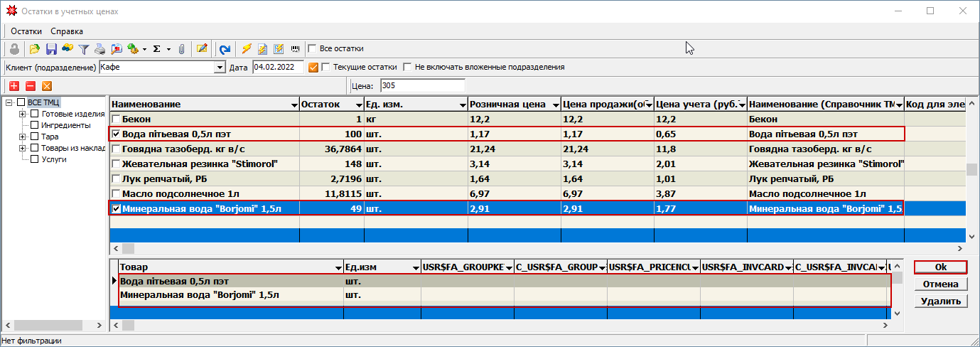Open the Остаток column filter arrow
The image size is (980, 347).
click(359, 105)
